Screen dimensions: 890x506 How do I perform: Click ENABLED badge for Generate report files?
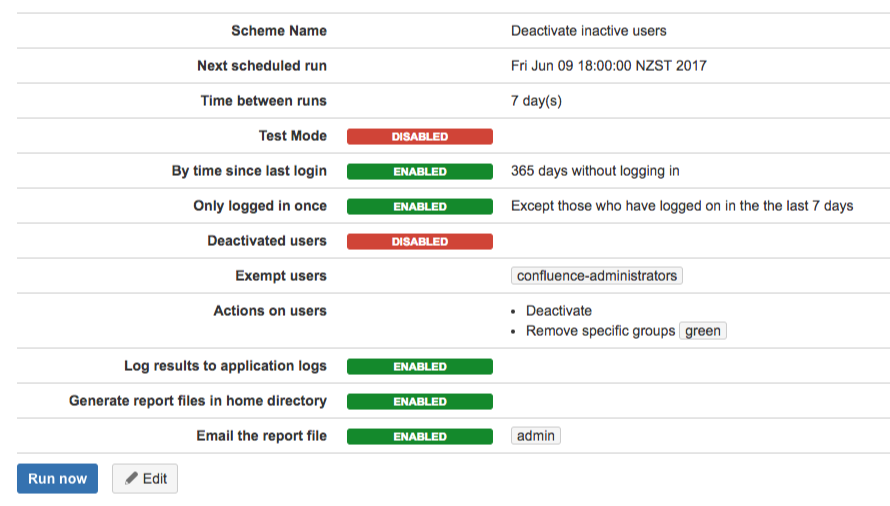pyautogui.click(x=420, y=402)
